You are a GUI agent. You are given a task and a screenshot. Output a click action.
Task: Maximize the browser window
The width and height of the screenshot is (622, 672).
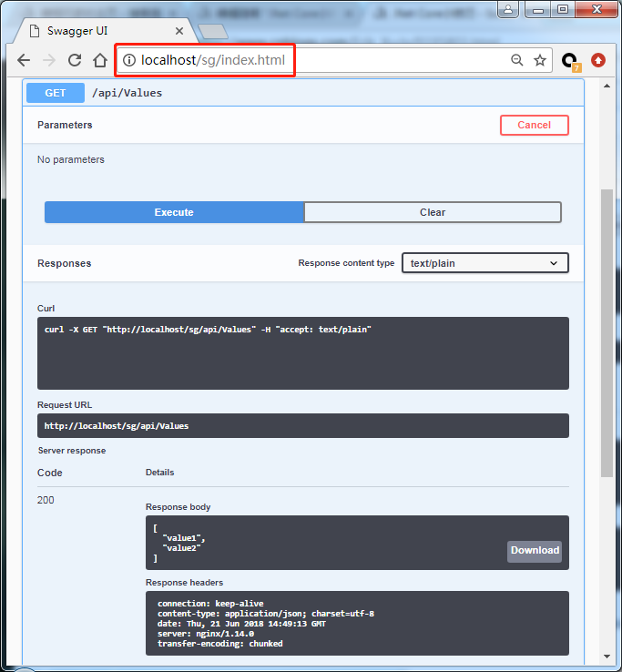click(x=563, y=9)
